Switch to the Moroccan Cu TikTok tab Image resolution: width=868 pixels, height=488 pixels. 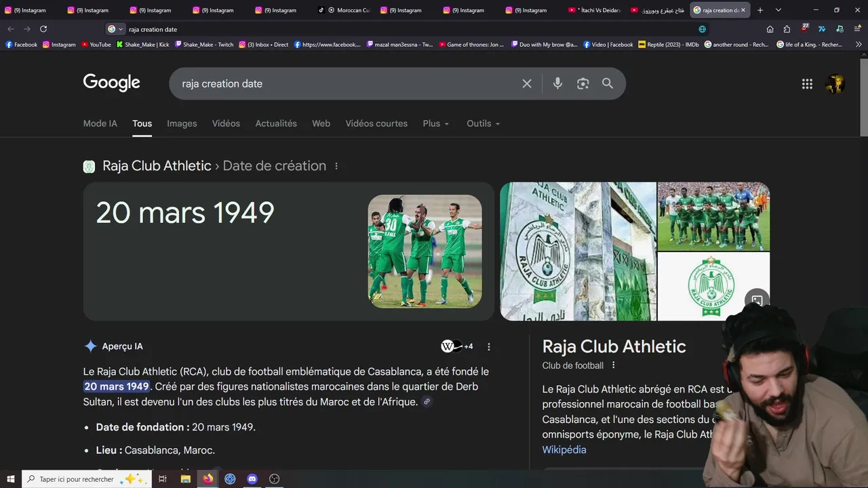(x=344, y=10)
